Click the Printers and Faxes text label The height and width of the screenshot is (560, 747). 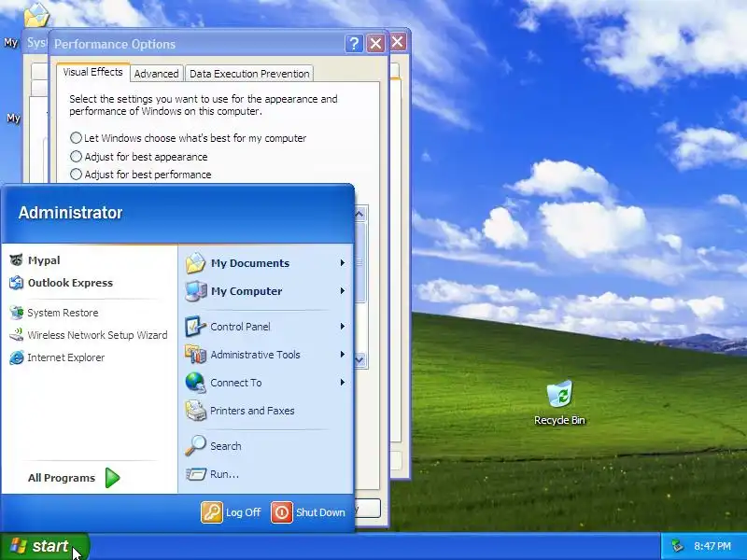252,411
